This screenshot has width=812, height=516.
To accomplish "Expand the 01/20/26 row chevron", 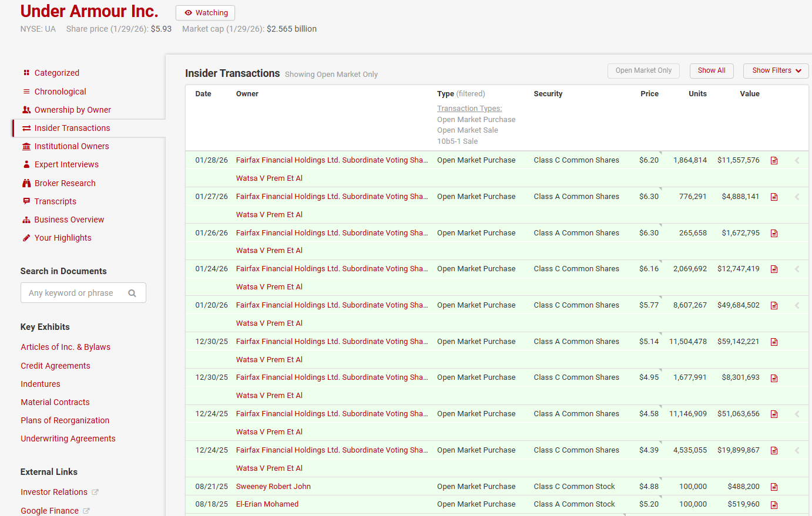I will coord(797,305).
